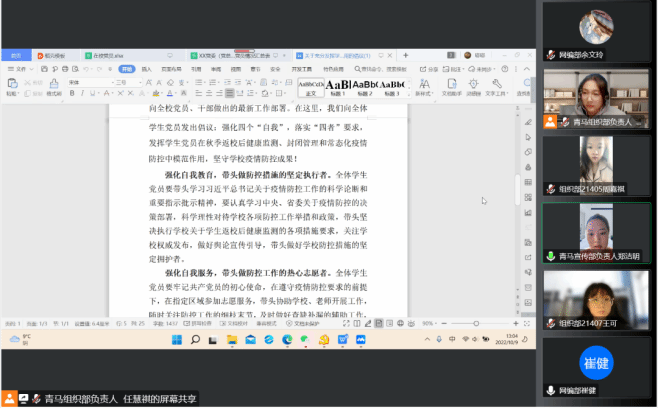
Task: Select the Format Painter brush
Action: (54, 84)
